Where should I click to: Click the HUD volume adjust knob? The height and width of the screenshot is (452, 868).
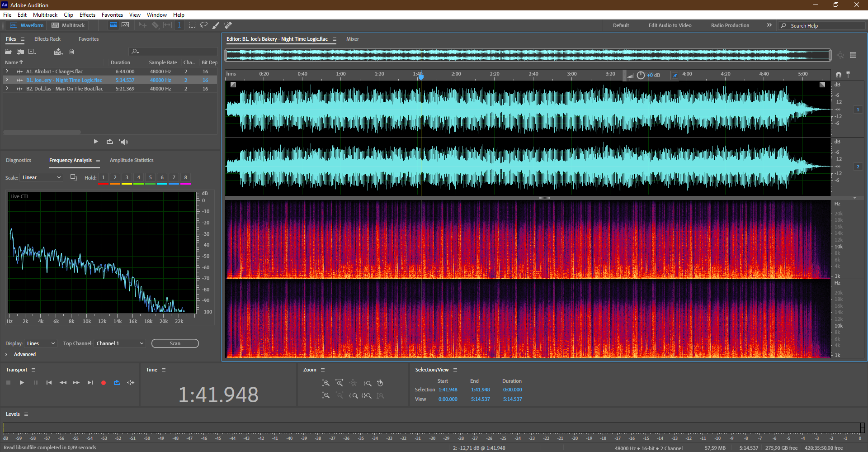click(x=641, y=75)
